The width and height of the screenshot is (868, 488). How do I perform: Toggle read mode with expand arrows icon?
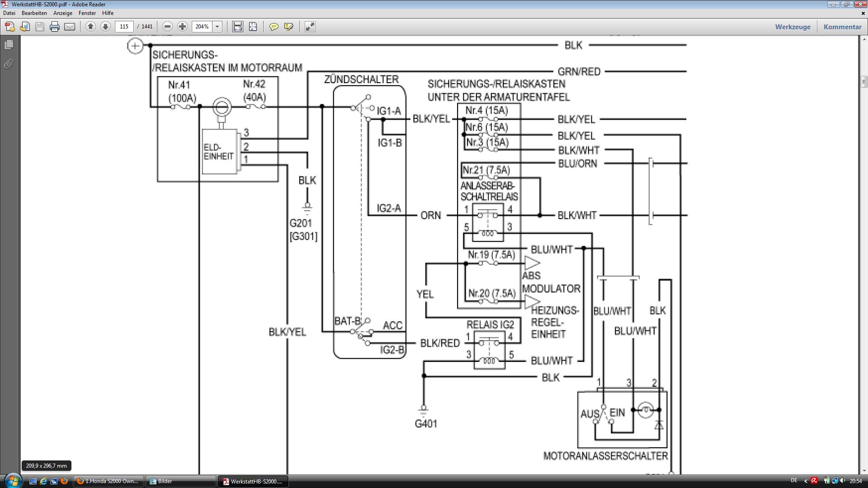310,27
